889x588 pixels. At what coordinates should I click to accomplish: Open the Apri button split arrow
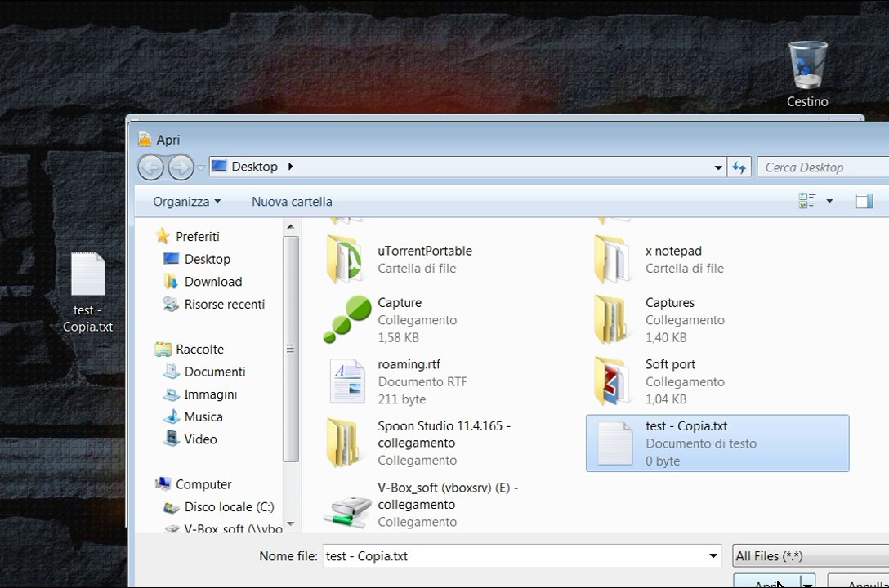click(807, 582)
